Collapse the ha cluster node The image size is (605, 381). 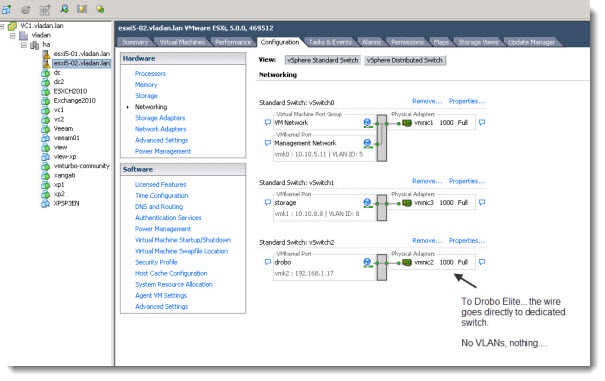point(24,45)
